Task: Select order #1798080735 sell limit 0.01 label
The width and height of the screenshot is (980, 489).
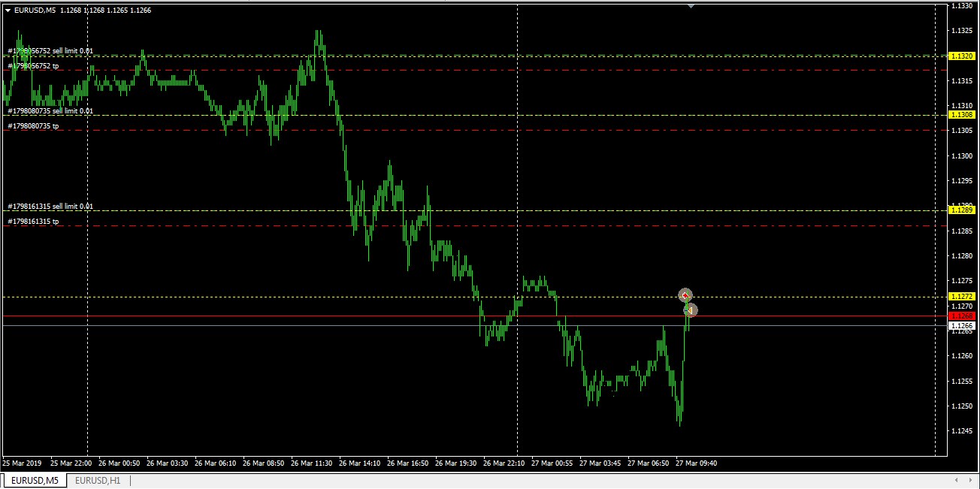Action: (x=51, y=111)
